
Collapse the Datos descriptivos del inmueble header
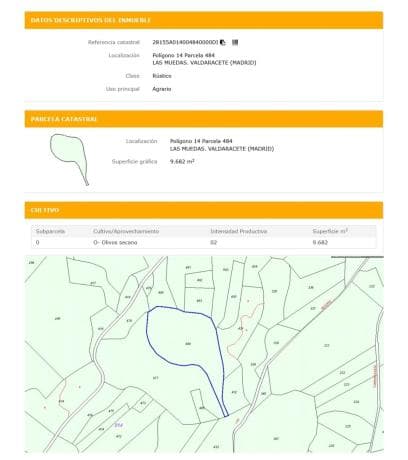[204, 20]
